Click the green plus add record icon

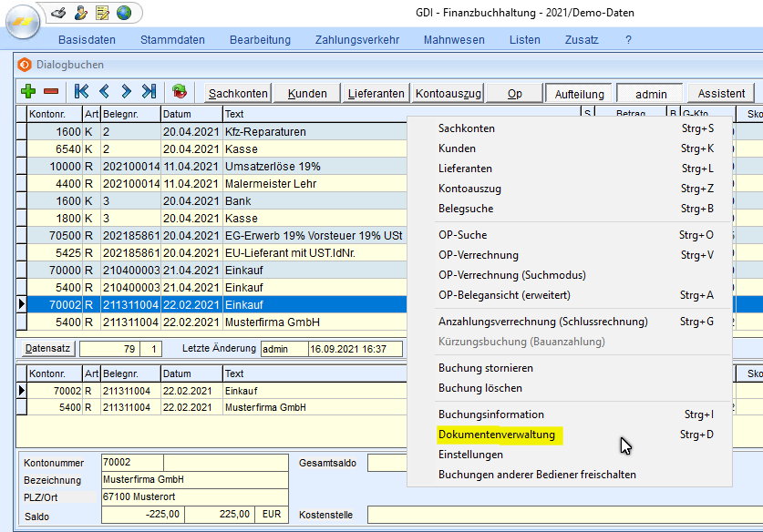point(28,92)
